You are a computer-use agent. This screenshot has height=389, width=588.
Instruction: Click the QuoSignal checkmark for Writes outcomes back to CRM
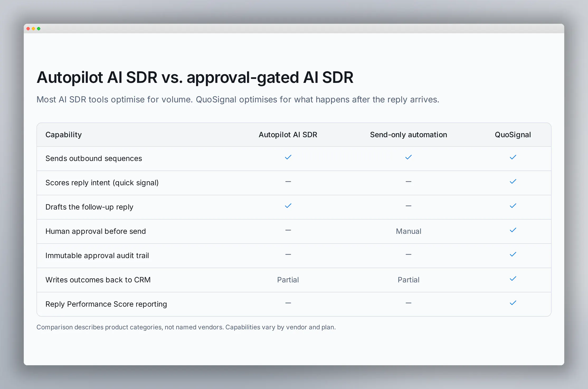[x=513, y=279]
